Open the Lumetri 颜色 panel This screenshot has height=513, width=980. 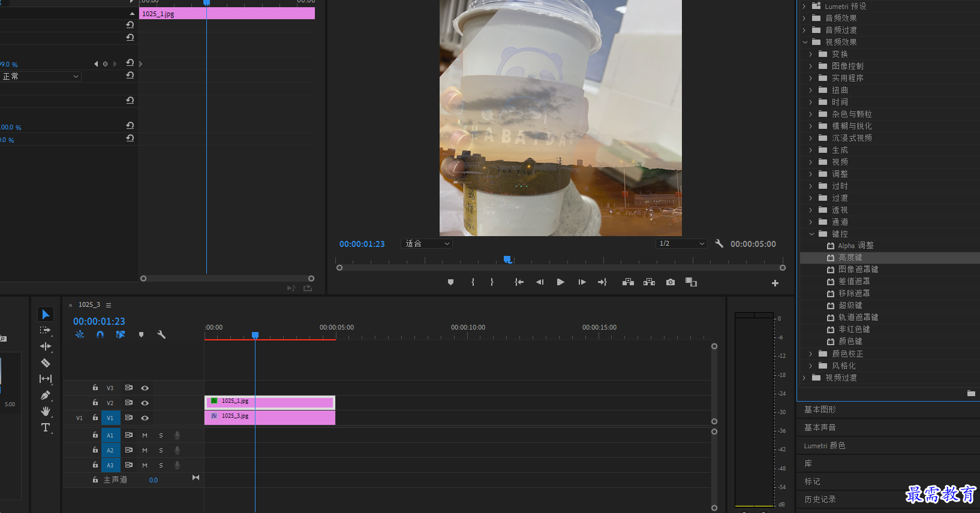pyautogui.click(x=825, y=445)
